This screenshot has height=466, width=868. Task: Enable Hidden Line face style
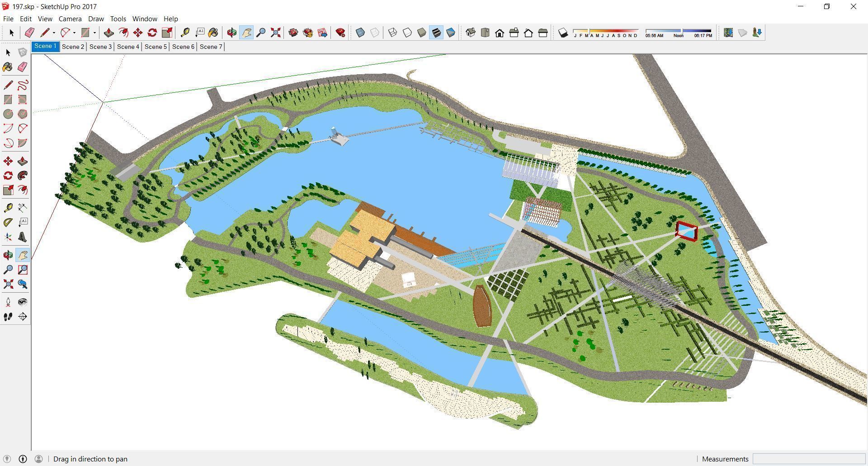point(407,33)
